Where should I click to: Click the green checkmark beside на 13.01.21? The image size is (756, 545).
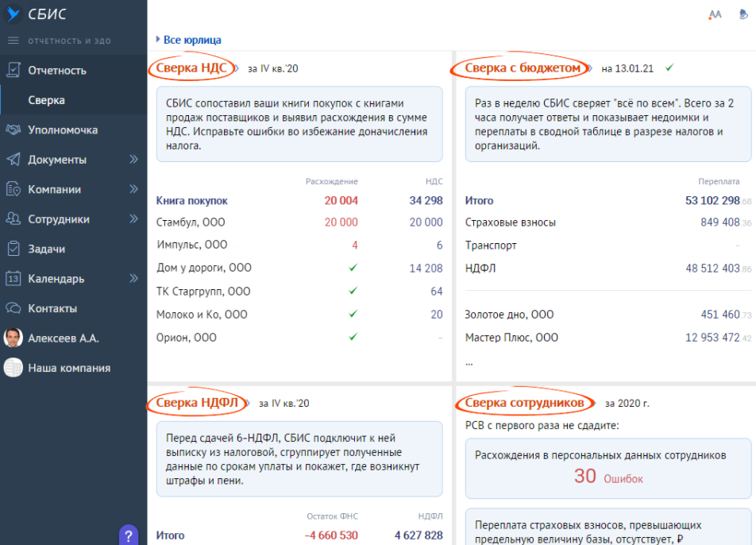pos(669,68)
